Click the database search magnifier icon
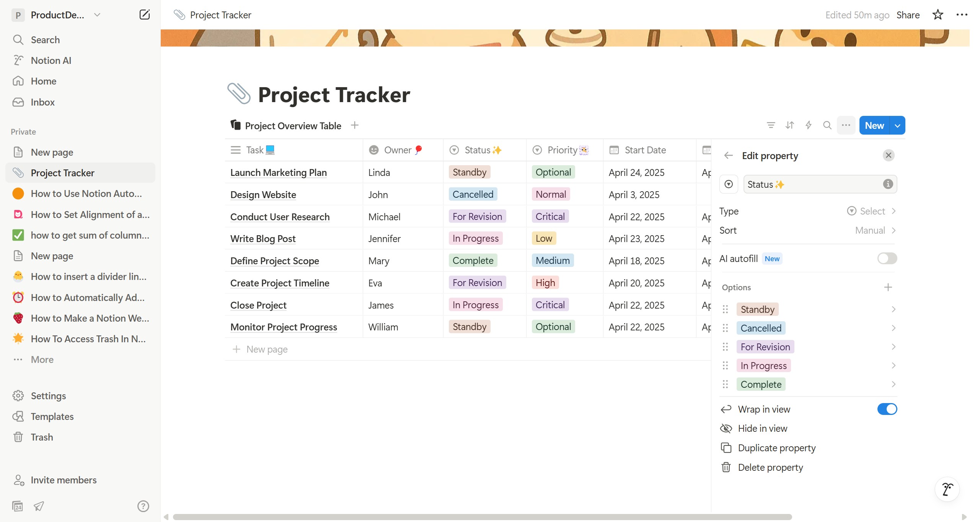The height and width of the screenshot is (522, 980). tap(827, 125)
